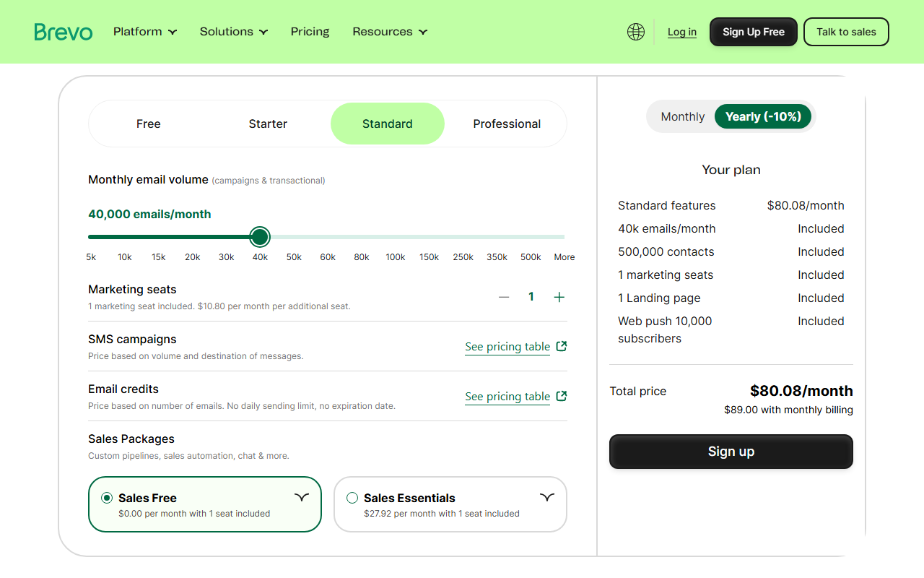The height and width of the screenshot is (578, 924).
Task: Expand Sales Essentials package details chevron
Action: pyautogui.click(x=547, y=497)
